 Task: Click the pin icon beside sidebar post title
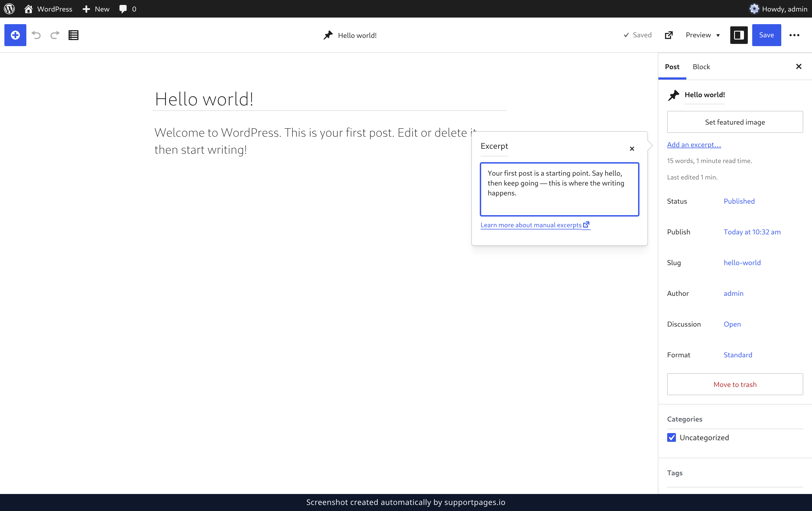(673, 95)
